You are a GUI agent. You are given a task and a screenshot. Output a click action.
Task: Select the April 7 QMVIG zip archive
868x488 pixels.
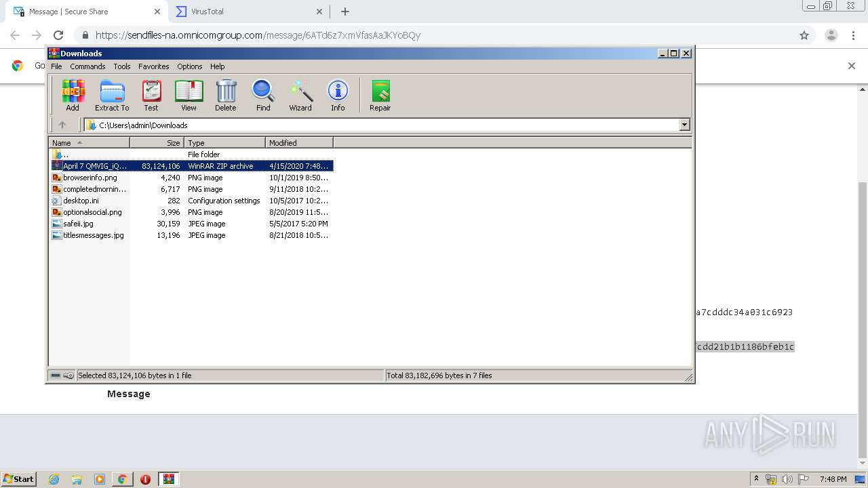tap(192, 166)
